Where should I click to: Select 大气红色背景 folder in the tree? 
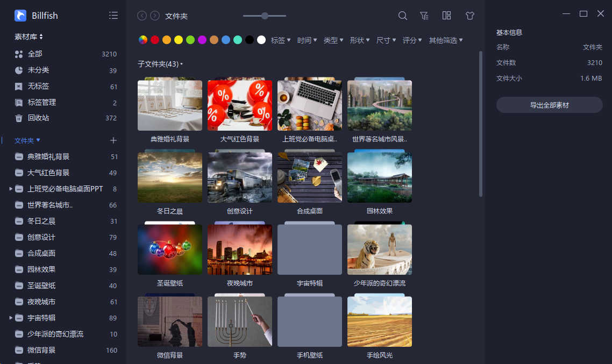click(66, 173)
